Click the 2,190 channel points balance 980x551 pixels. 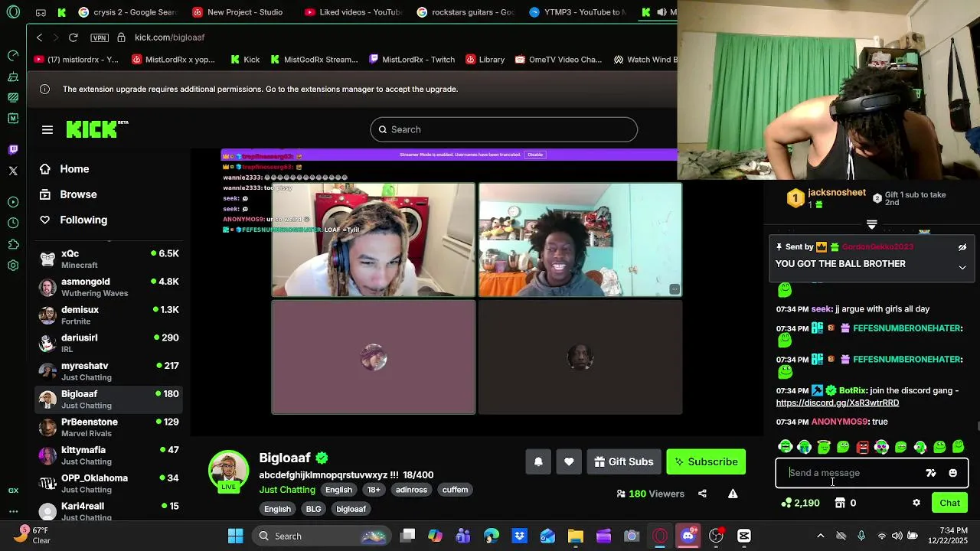(800, 503)
